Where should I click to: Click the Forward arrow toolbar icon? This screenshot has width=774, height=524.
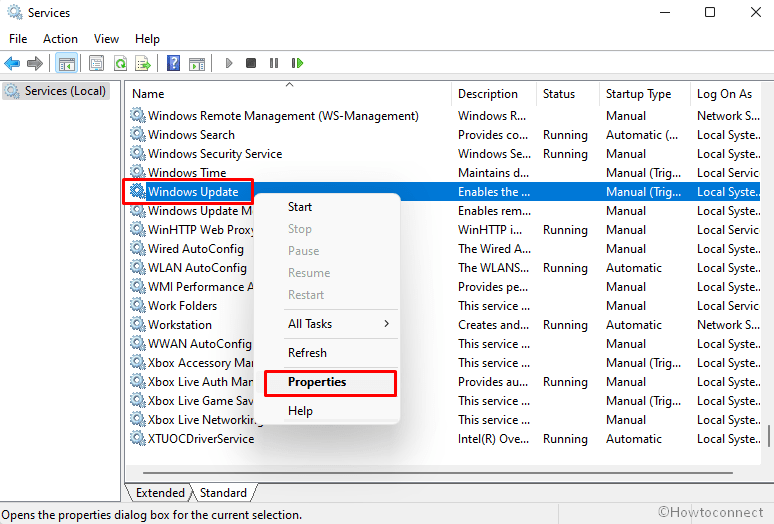click(x=35, y=63)
